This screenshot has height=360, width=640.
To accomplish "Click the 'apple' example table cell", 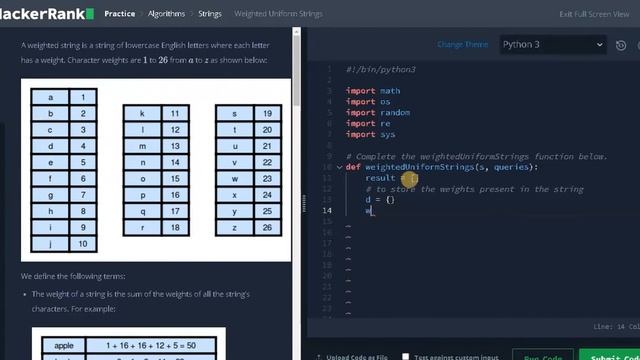I will click(64, 346).
